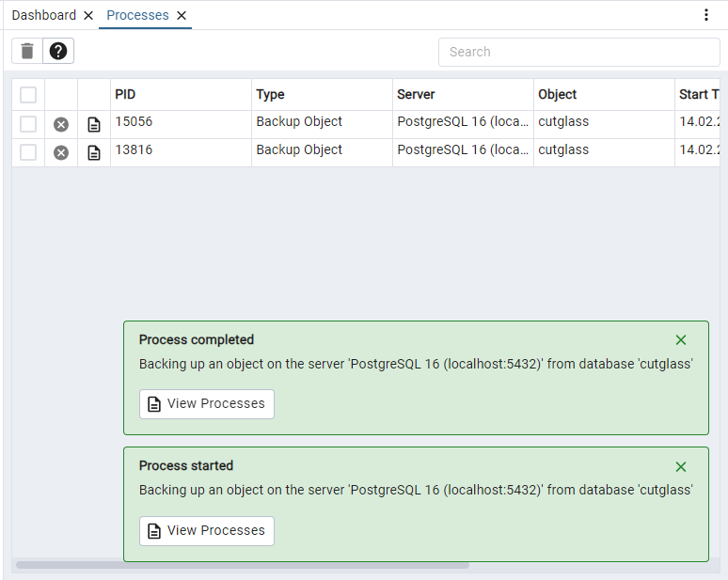
Task: Click the horizontal scrollbar at bottom
Action: [243, 565]
